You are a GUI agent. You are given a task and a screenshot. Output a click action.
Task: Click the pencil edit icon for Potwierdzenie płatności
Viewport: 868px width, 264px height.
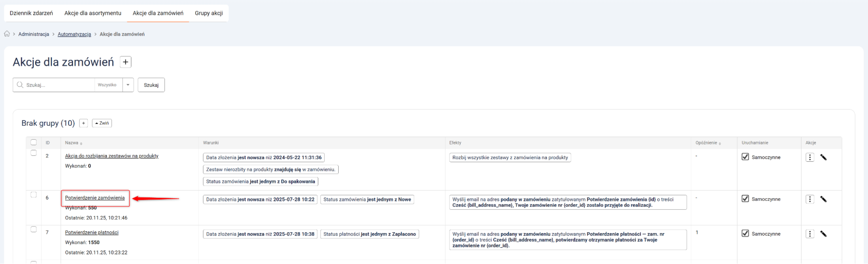[x=823, y=234]
